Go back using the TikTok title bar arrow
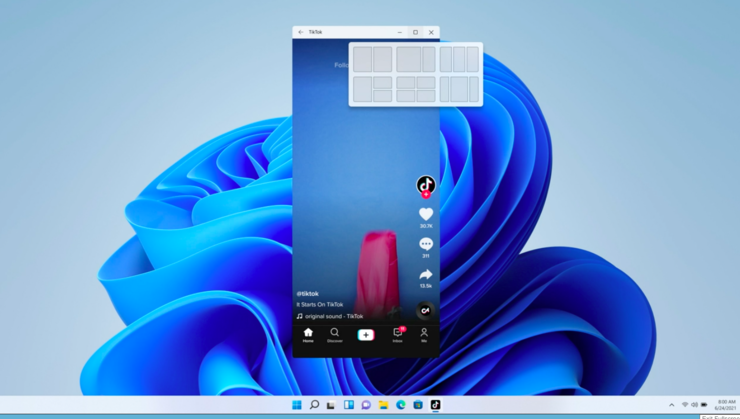The width and height of the screenshot is (740, 419). (x=301, y=32)
